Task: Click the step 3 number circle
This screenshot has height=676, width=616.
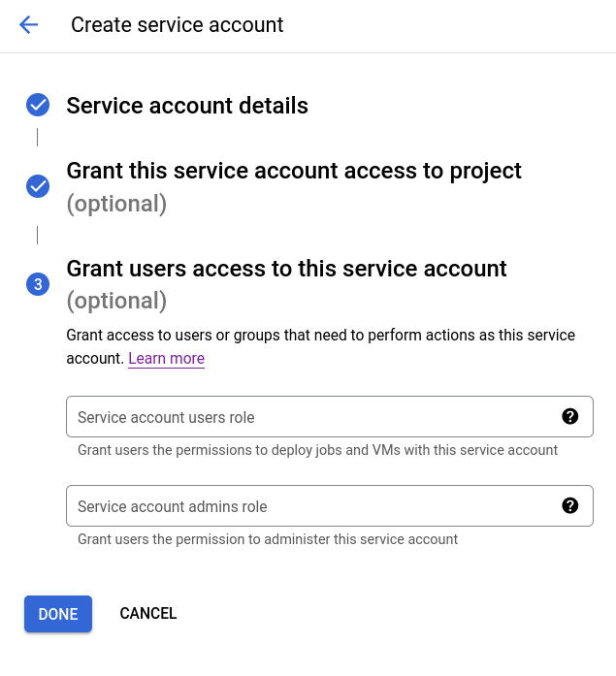Action: click(x=38, y=284)
